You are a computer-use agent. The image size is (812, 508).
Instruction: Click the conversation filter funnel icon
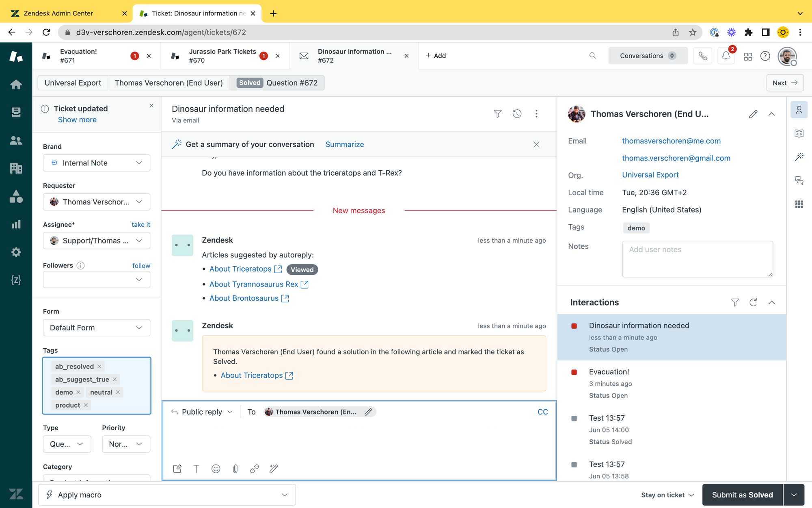click(x=497, y=114)
